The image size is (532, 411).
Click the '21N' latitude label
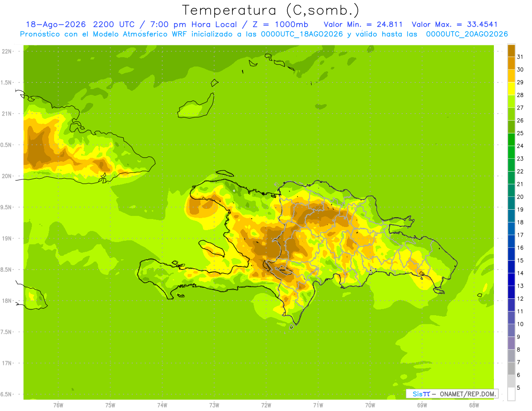click(x=7, y=114)
